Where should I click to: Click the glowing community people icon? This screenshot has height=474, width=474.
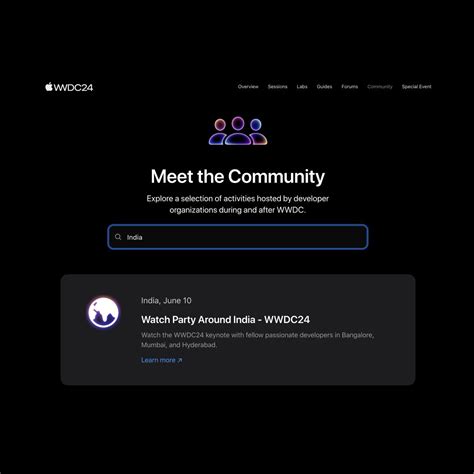(x=238, y=131)
